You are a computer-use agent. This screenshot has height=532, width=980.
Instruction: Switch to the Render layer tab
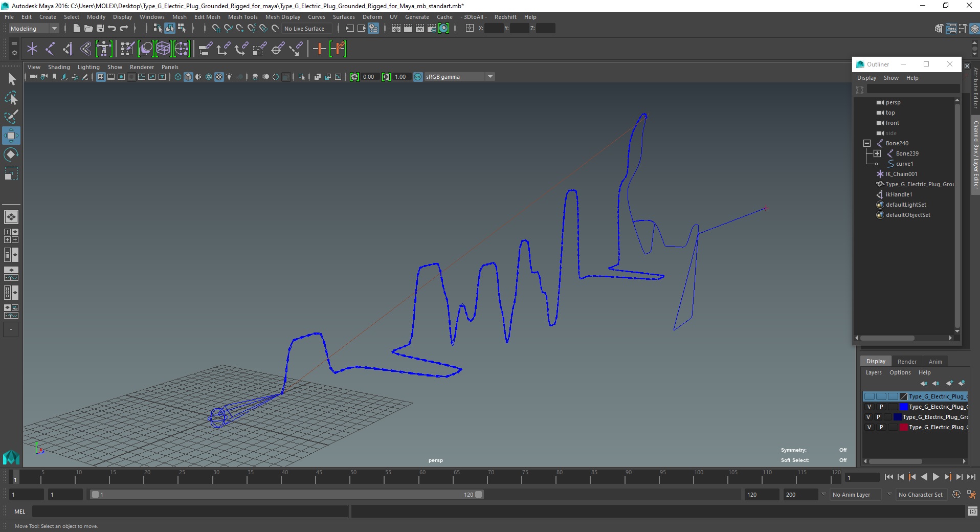point(907,362)
